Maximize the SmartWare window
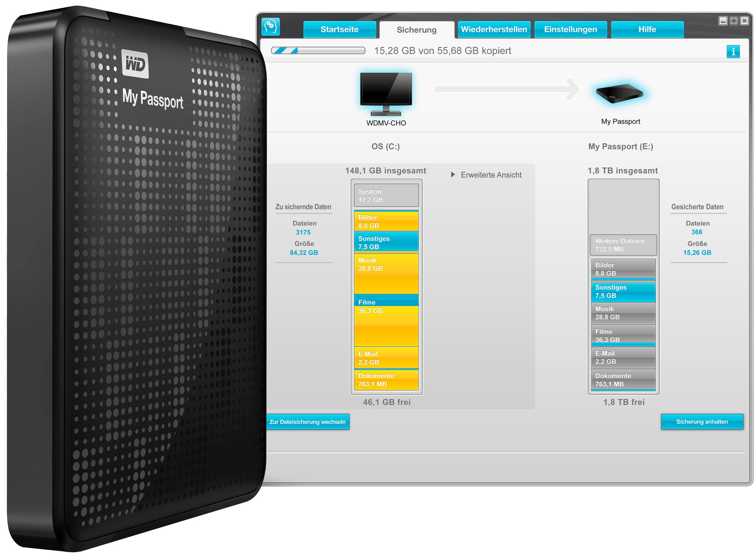This screenshot has height=556, width=756. [x=733, y=21]
